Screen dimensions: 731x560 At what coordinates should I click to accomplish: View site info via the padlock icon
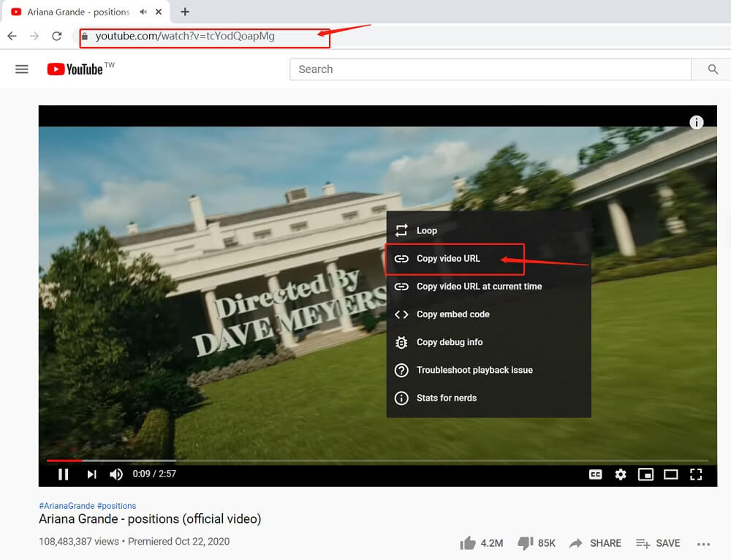(84, 36)
